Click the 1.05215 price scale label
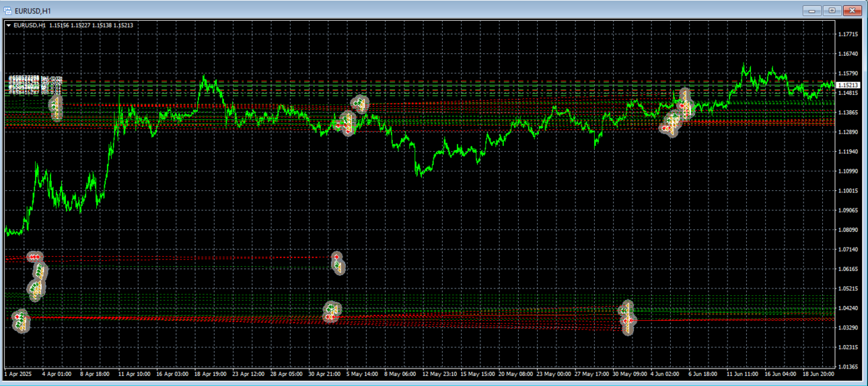This screenshot has height=386, width=868. pos(849,288)
